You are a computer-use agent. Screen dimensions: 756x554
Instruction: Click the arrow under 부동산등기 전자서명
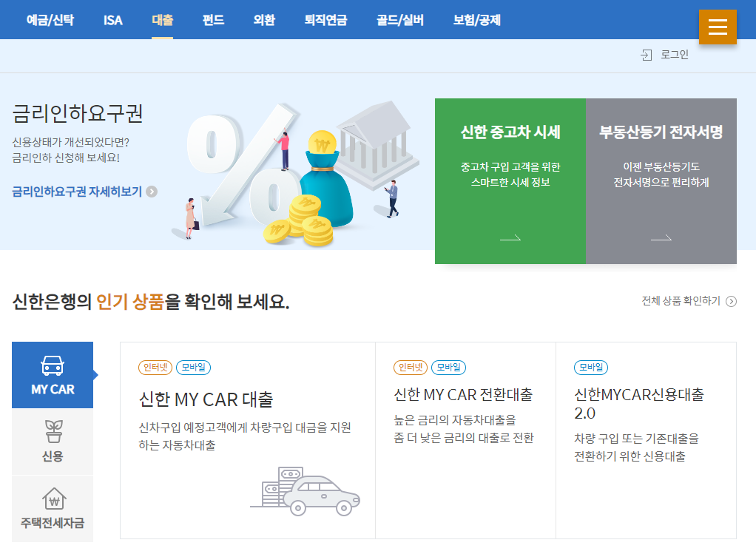(661, 237)
